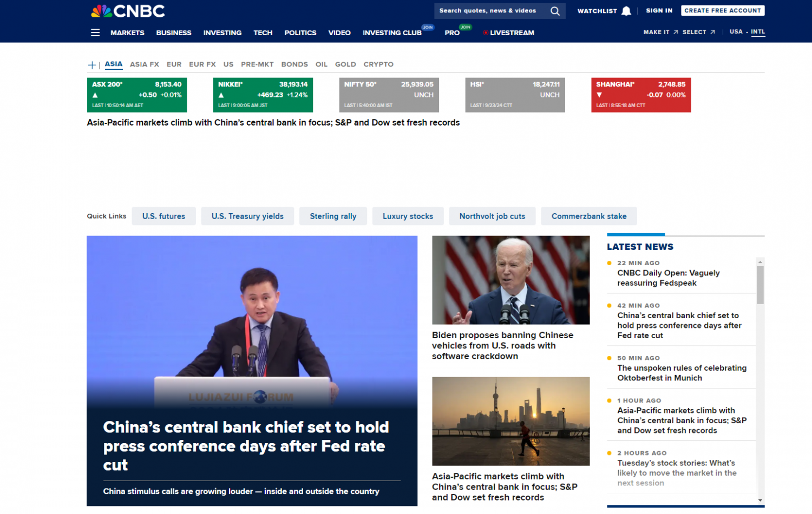The width and height of the screenshot is (812, 514).
Task: Open LIVESTREAM
Action: (x=512, y=33)
